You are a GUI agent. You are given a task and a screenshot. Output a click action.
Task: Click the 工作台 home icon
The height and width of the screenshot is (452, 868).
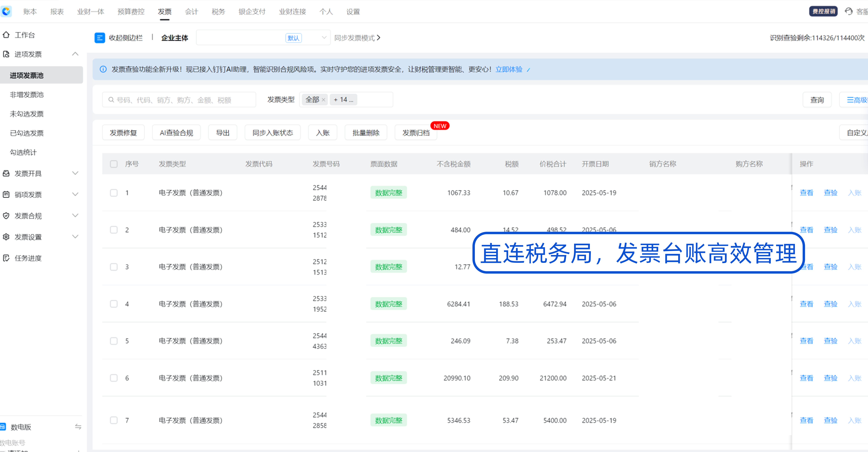[6, 35]
